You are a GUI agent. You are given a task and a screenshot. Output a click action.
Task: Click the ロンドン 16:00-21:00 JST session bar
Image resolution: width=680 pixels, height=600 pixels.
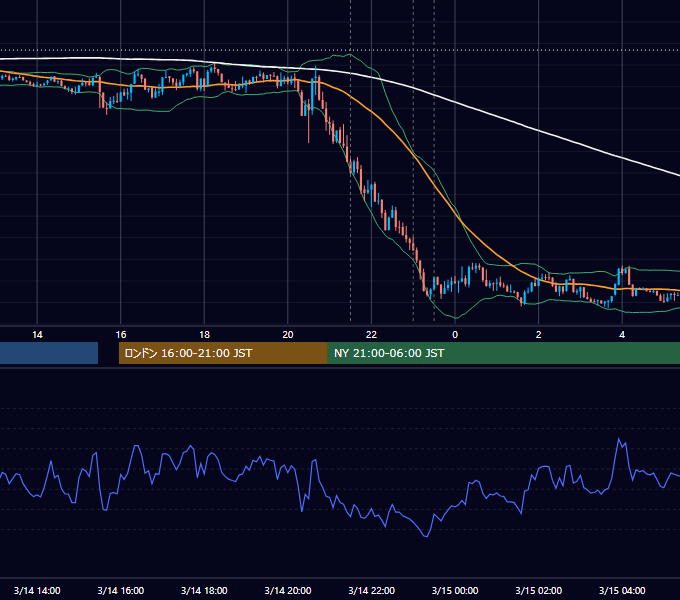223,353
